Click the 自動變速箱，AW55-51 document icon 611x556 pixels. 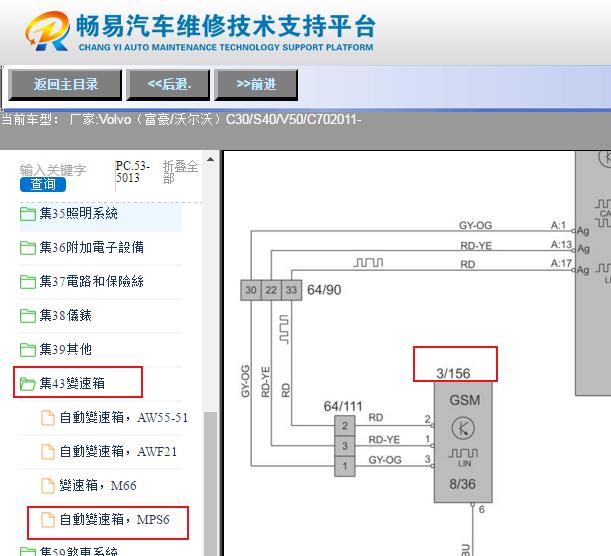48,418
